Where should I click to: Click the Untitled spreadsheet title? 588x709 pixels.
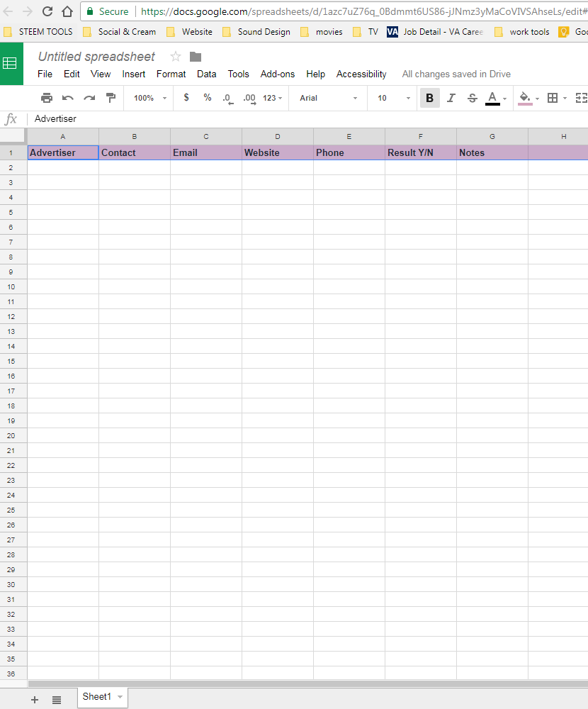click(96, 57)
